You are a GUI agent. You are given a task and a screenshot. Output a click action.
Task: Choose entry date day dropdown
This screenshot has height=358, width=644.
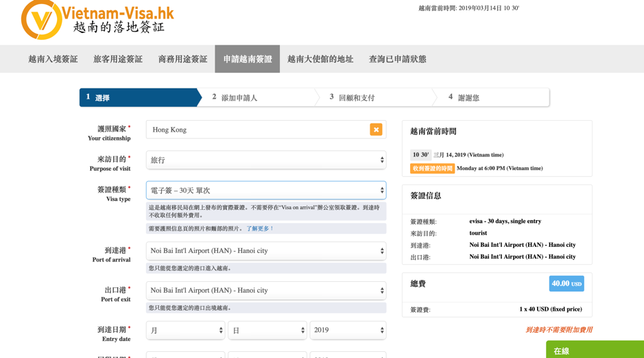pos(267,331)
